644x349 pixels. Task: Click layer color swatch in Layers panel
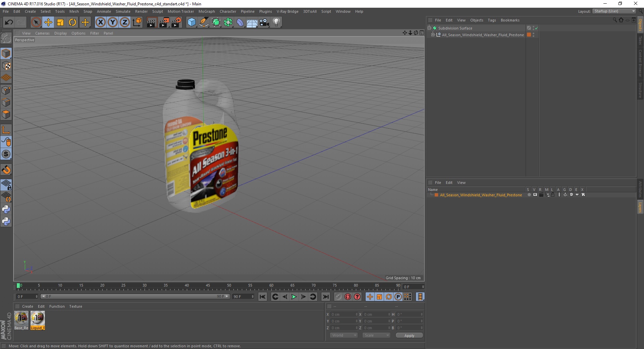[436, 195]
